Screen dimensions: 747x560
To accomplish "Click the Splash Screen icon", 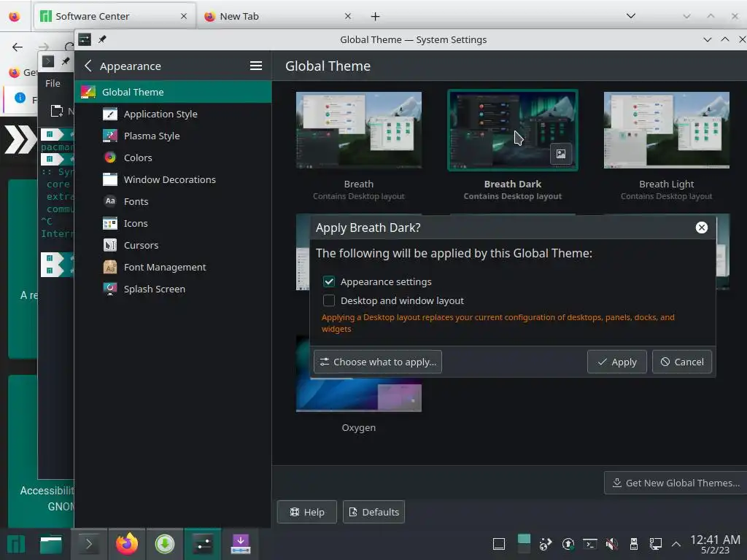I will click(x=110, y=289).
